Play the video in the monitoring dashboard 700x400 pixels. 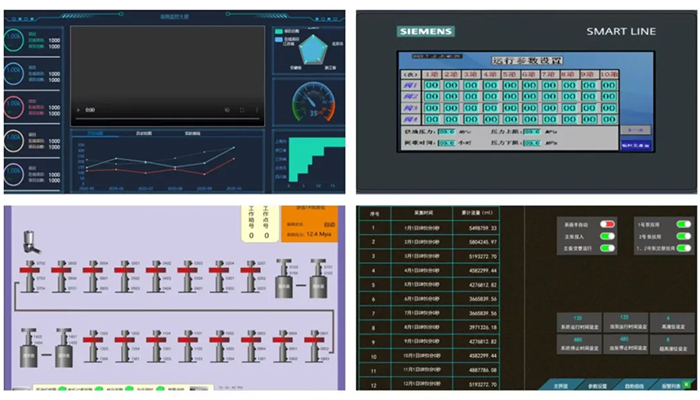click(79, 110)
